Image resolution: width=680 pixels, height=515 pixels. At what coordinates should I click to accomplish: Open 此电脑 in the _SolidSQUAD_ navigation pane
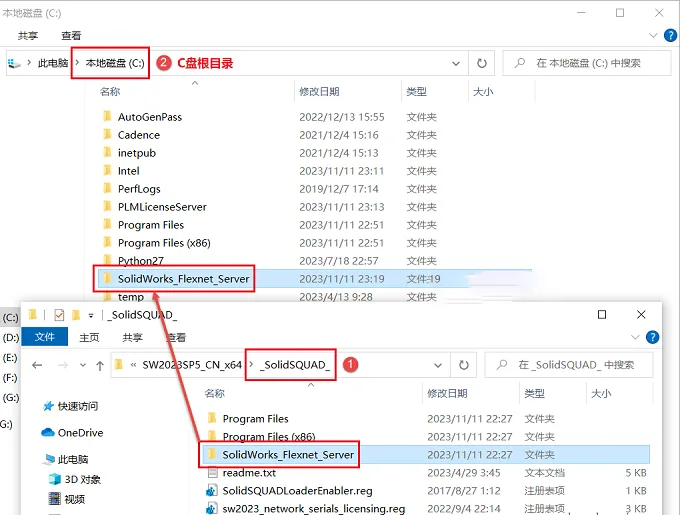[73, 460]
